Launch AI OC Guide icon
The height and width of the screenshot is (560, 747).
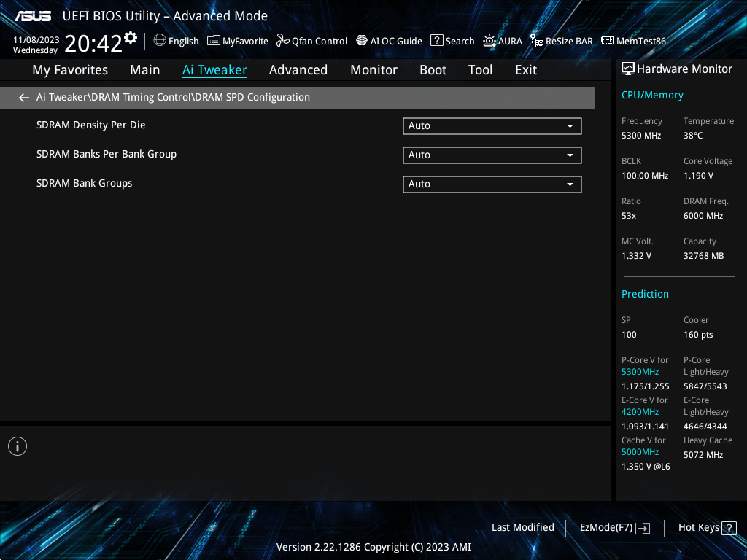[x=362, y=41]
